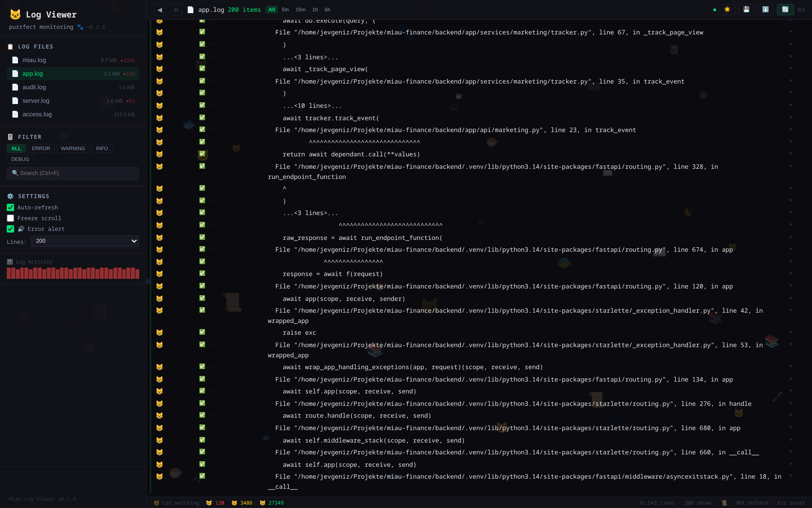This screenshot has width=812, height=508.
Task: Open miau.log from the log files list
Action: tap(73, 60)
